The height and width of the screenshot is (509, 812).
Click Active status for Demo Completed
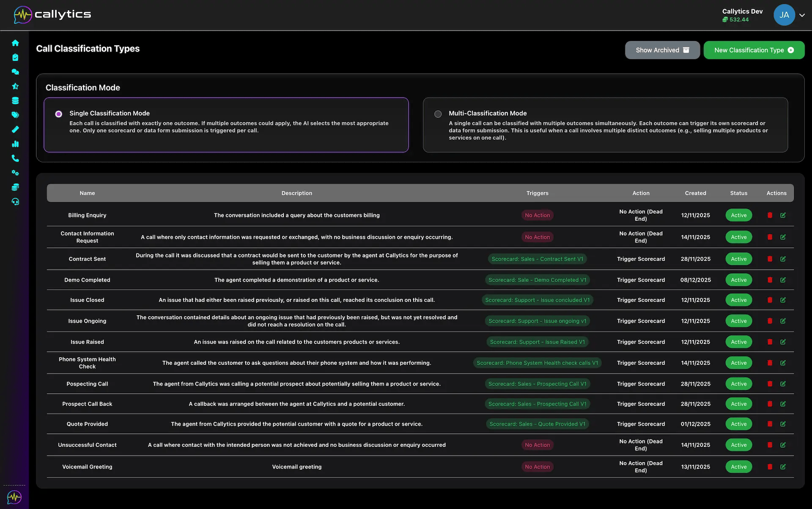738,280
